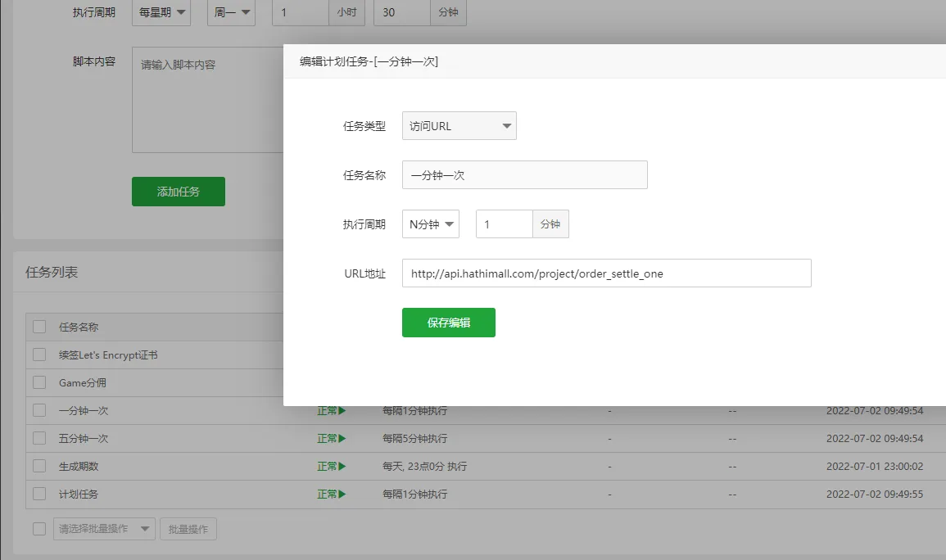
Task: Click the Game分佣 task name
Action: tap(83, 383)
